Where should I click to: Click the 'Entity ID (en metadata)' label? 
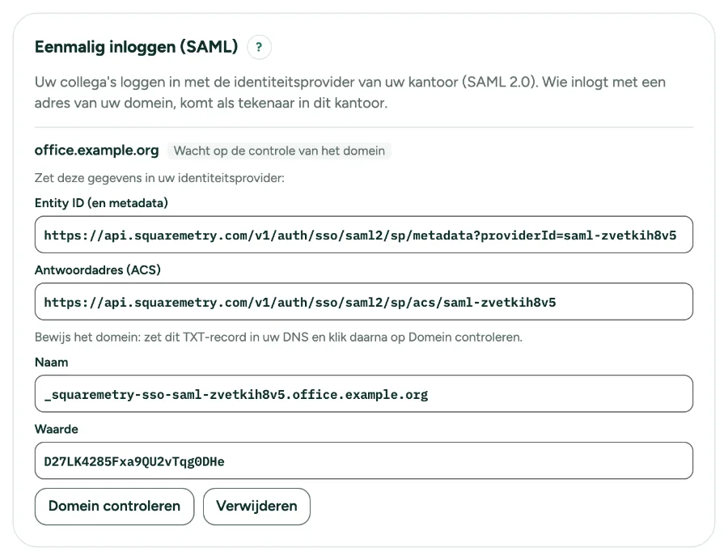101,203
